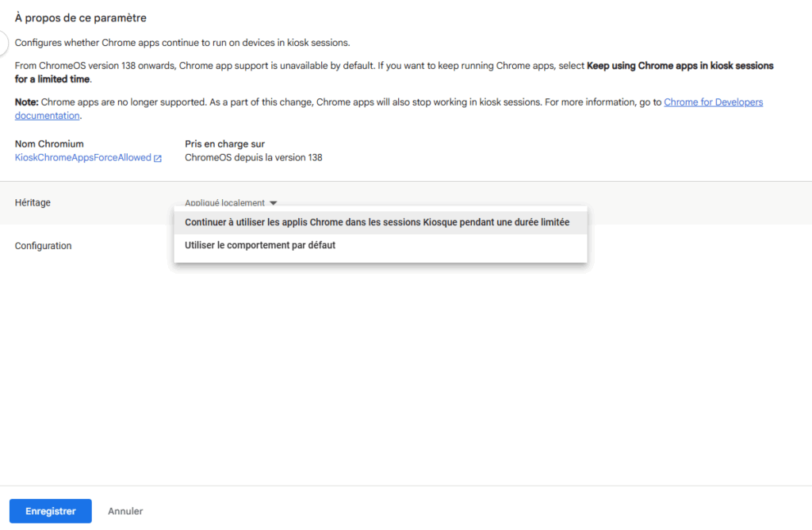Click the "Configures whether Chrome apps" description line
812x530 pixels.
182,43
